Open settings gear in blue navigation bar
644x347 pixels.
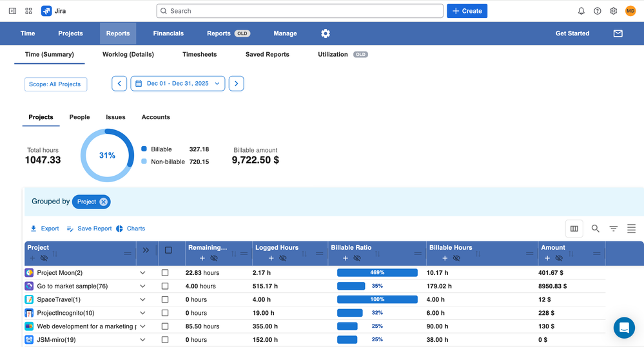pyautogui.click(x=326, y=33)
